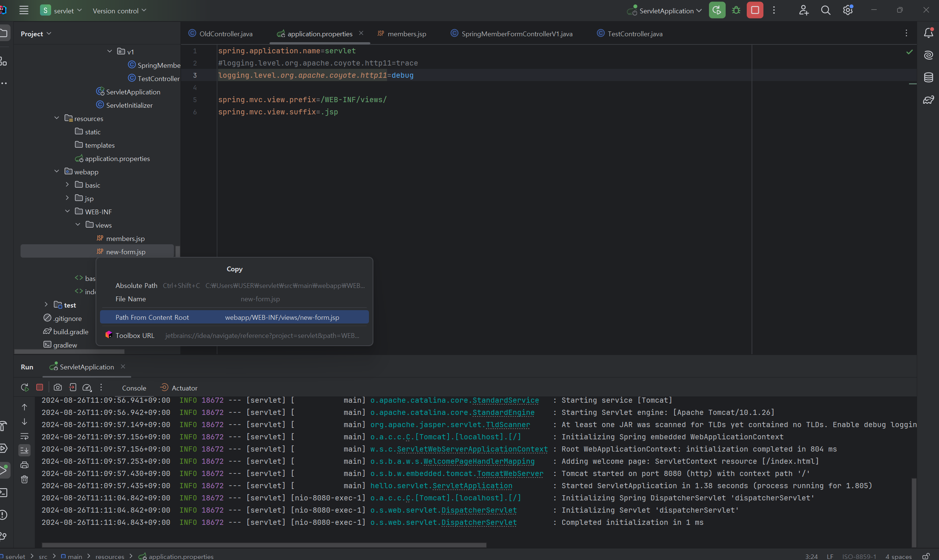Screen dimensions: 939x560
Task: Clear all console output trash icon
Action: 24,479
